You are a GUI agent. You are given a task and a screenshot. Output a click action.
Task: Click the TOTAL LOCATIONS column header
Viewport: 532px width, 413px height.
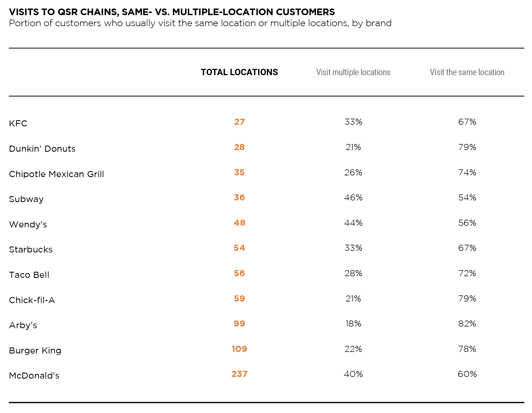(x=239, y=72)
